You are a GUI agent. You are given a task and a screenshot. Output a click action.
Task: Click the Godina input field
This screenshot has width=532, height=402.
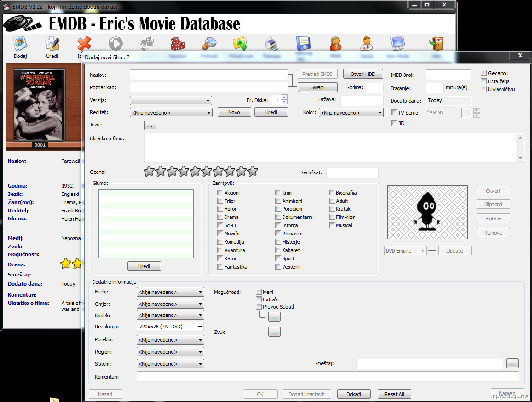(375, 87)
